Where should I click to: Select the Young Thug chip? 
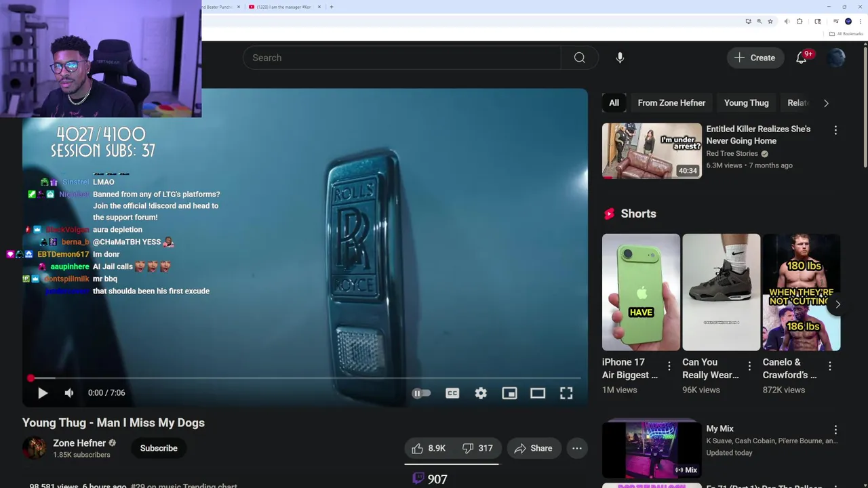[746, 103]
